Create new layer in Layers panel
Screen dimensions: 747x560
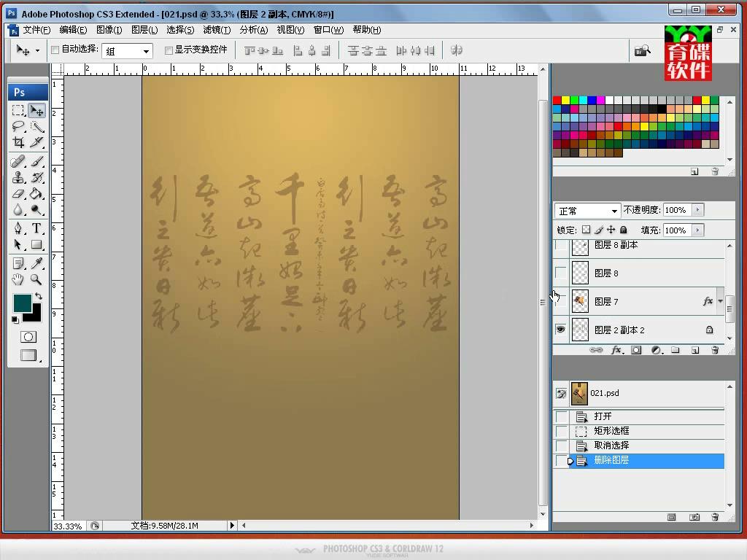[695, 350]
